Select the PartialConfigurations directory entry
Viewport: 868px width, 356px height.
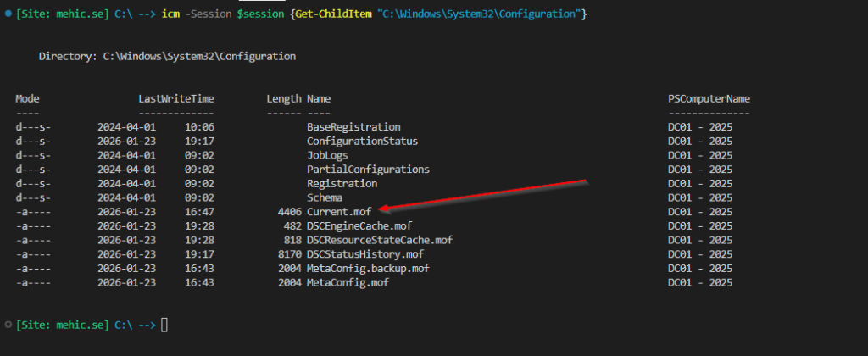point(368,169)
